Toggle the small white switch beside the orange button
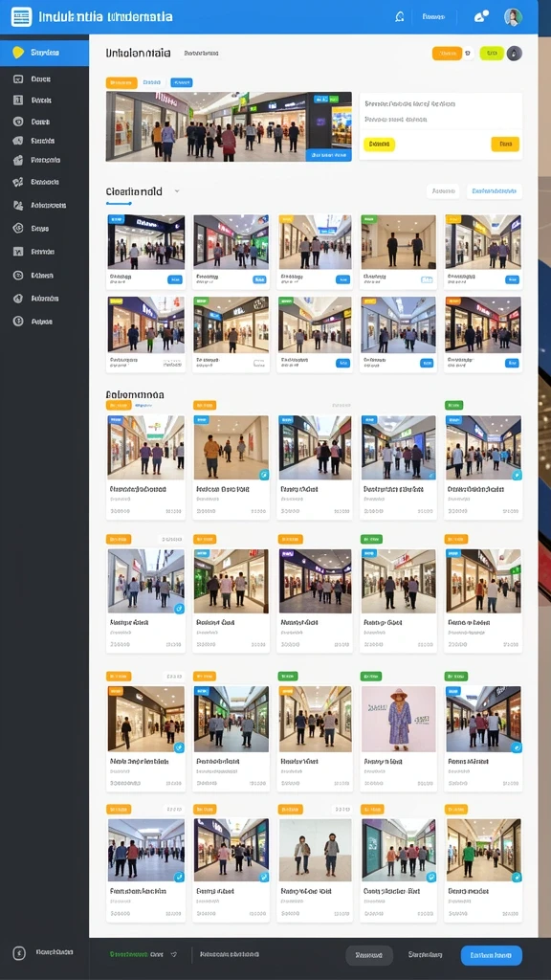The image size is (551, 980). point(469,54)
